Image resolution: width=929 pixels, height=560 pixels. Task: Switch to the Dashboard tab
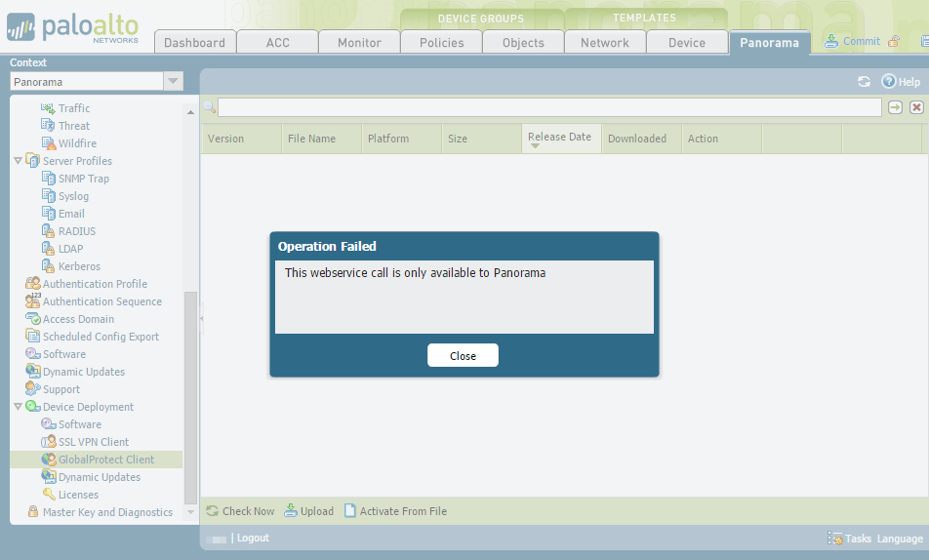point(195,43)
